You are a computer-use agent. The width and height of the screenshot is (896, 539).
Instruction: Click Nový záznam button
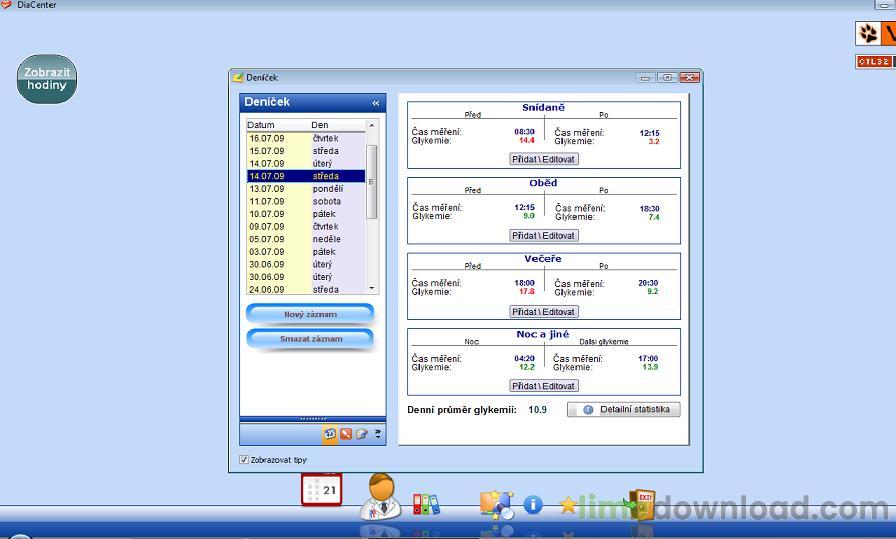coord(310,314)
